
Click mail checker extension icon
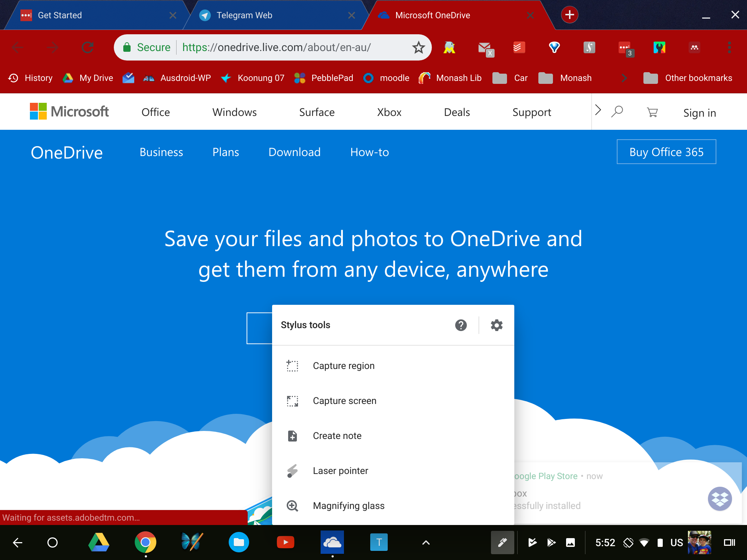485,48
